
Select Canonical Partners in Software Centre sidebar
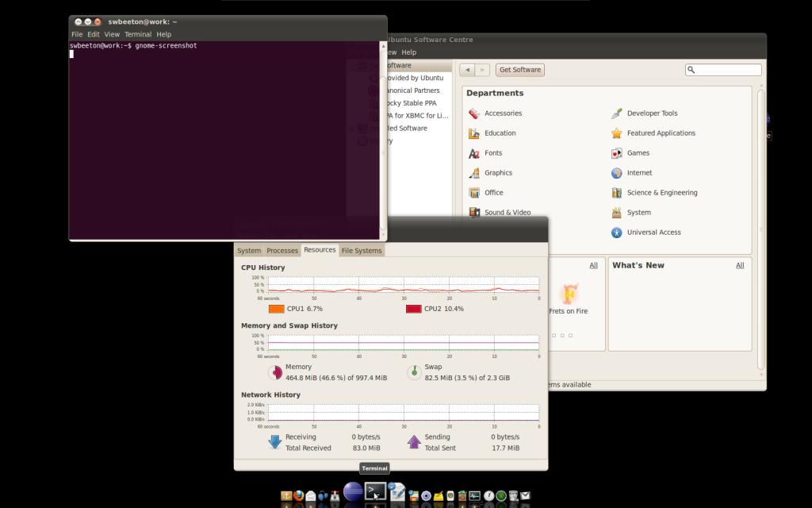pos(412,90)
